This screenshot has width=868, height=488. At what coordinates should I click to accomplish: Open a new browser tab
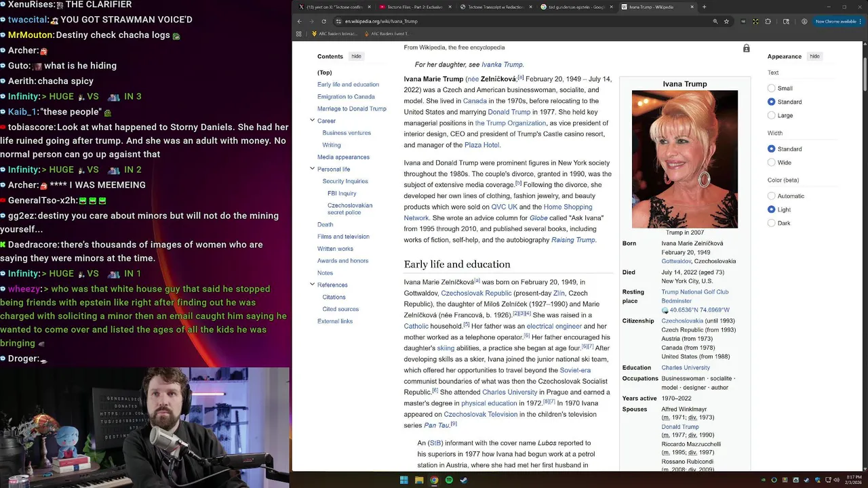(x=704, y=7)
